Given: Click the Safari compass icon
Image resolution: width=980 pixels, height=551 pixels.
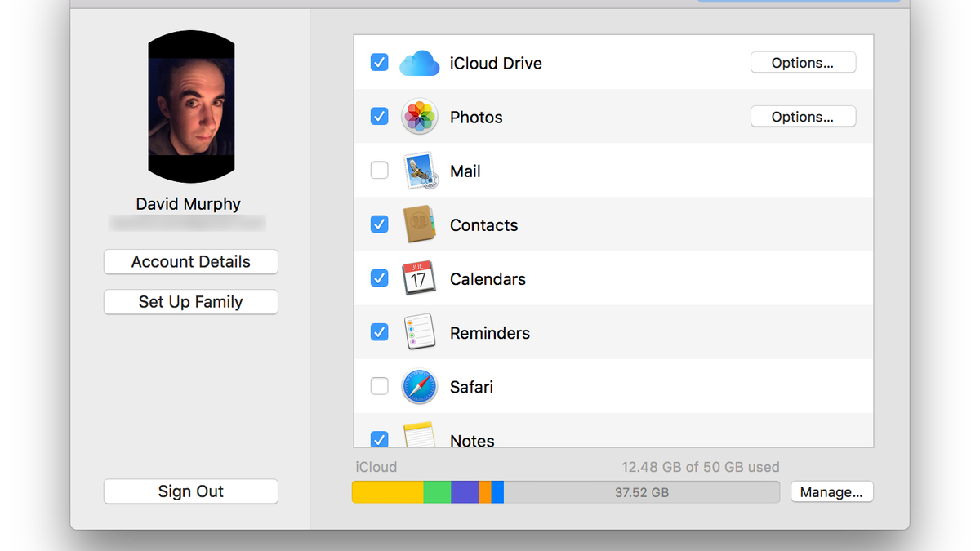Looking at the screenshot, I should tap(420, 387).
